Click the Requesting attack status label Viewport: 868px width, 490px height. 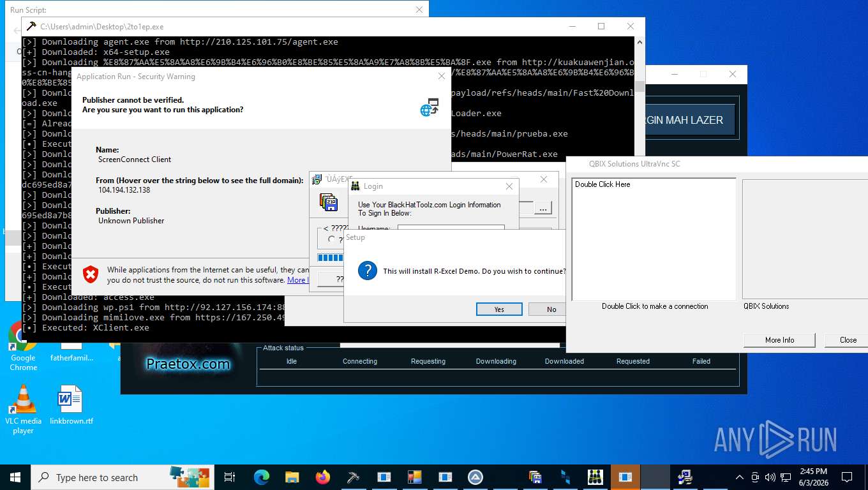[428, 361]
